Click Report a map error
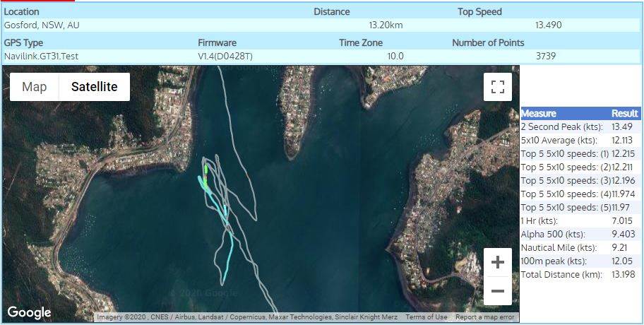Viewport: 644px width, 325px height. 484,317
